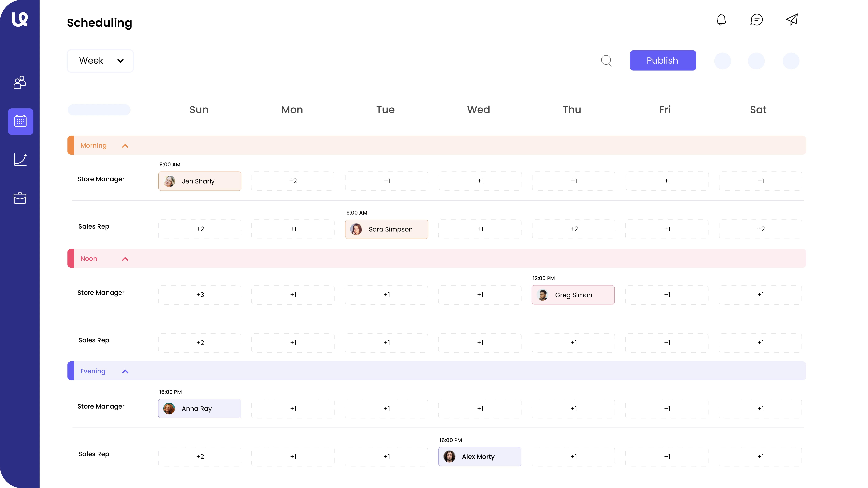Open the chat messages icon
This screenshot has width=868, height=488.
pyautogui.click(x=757, y=20)
